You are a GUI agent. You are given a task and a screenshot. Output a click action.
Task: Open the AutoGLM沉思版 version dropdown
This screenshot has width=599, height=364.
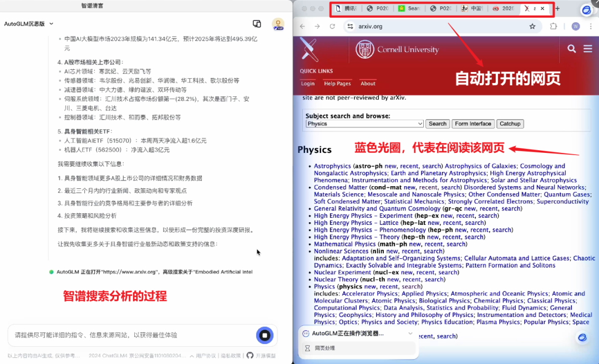(27, 23)
